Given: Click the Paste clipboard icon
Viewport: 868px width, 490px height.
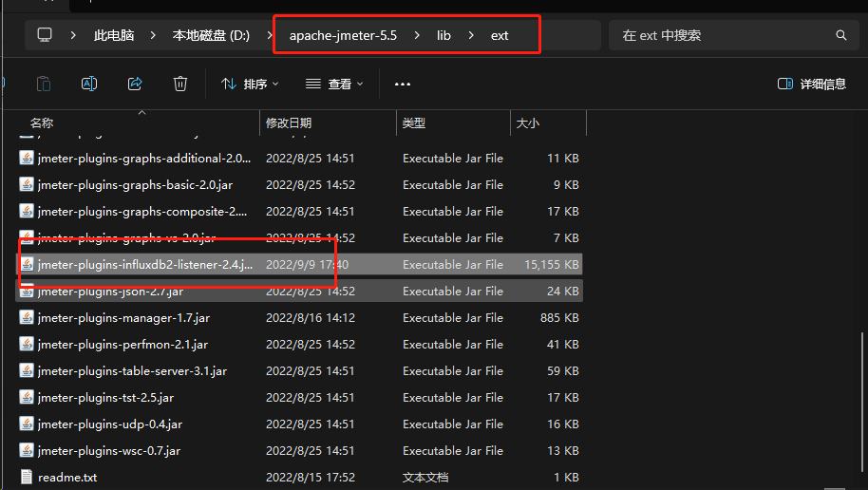Looking at the screenshot, I should [44, 84].
